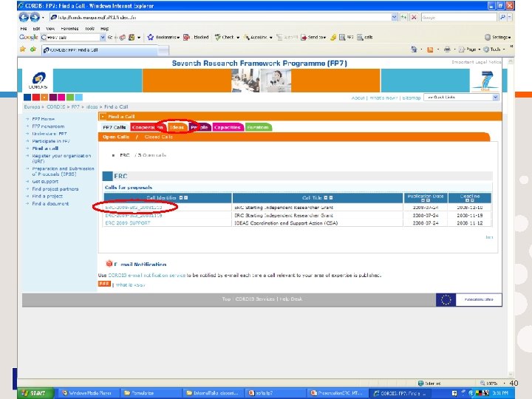The width and height of the screenshot is (532, 399).
Task: Click Find project partners sidebar link
Action: 55,189
